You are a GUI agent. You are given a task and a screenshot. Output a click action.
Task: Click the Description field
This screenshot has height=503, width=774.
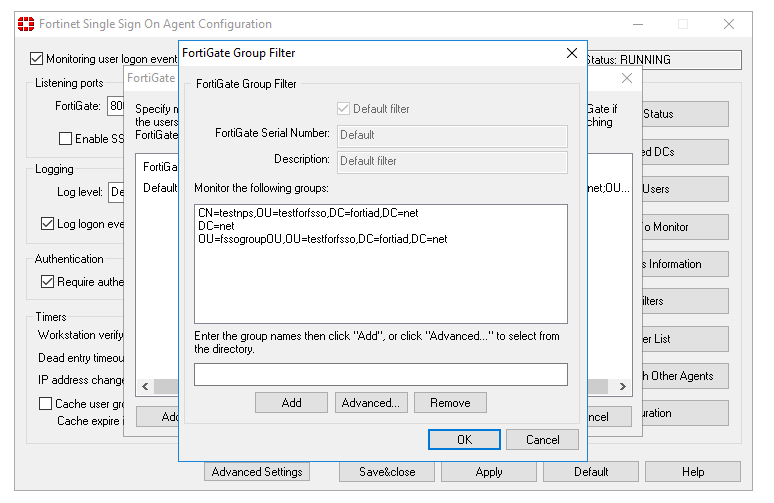coord(452,162)
